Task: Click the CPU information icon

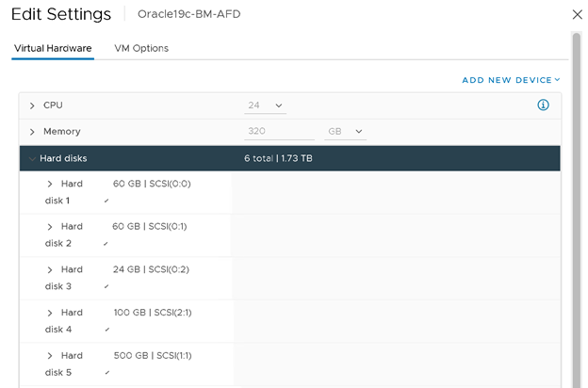Action: 543,105
